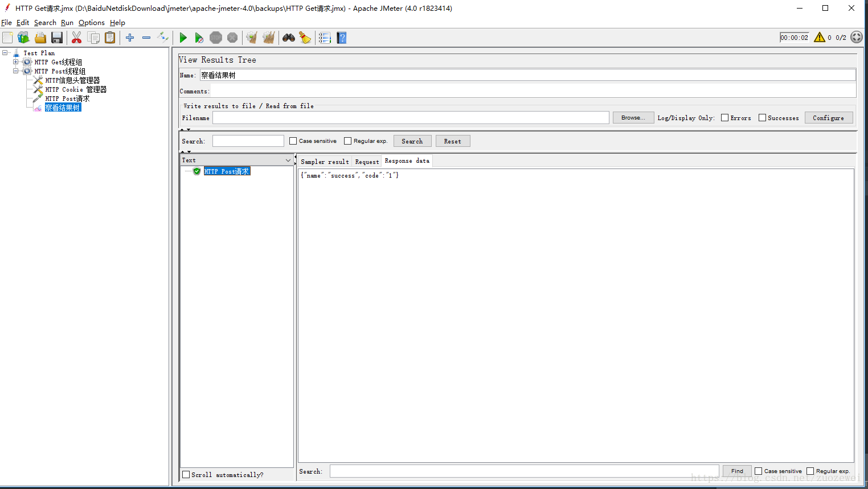Toggle Regular exp. beside the upper Search button
The image size is (868, 489).
[x=347, y=141]
